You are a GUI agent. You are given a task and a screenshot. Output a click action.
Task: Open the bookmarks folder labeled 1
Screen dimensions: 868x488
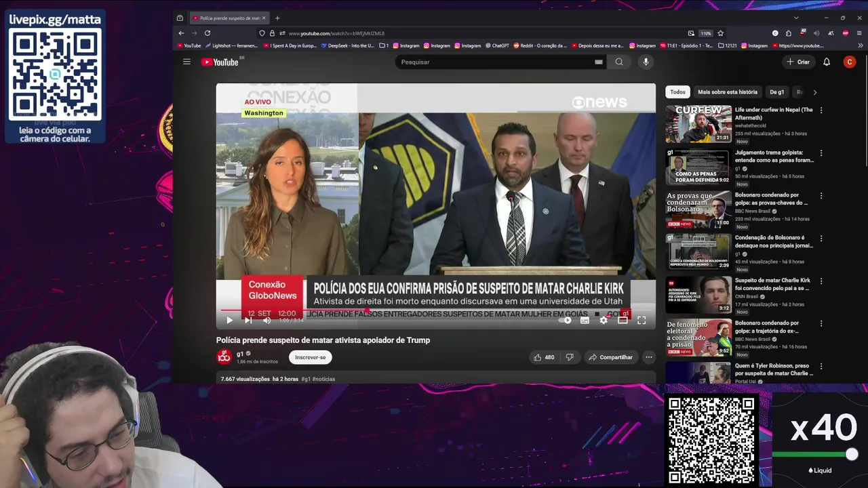(384, 45)
